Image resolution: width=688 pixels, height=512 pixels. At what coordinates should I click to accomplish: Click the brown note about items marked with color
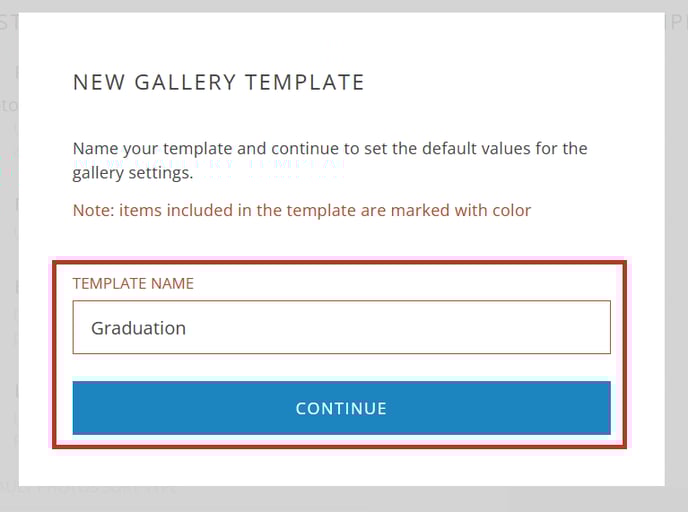[302, 211]
